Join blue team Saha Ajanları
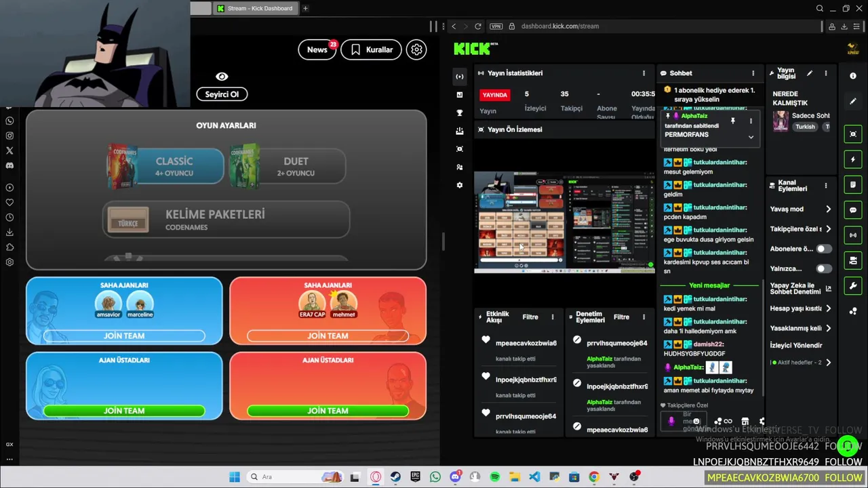The height and width of the screenshot is (488, 868). (x=124, y=335)
